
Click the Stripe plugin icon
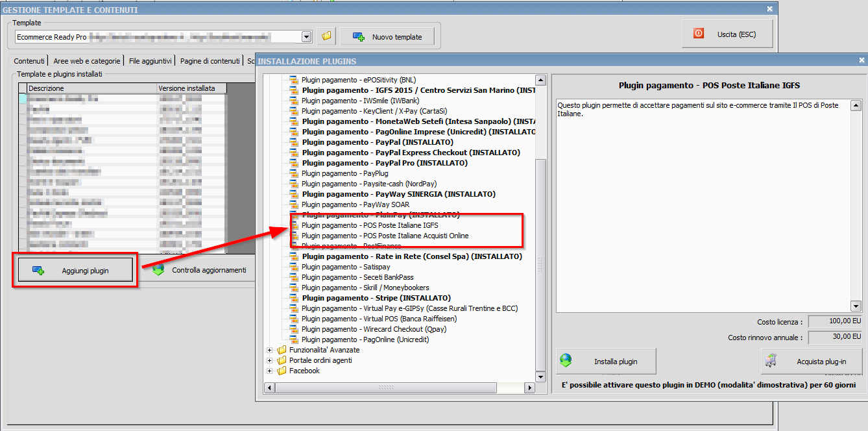294,298
